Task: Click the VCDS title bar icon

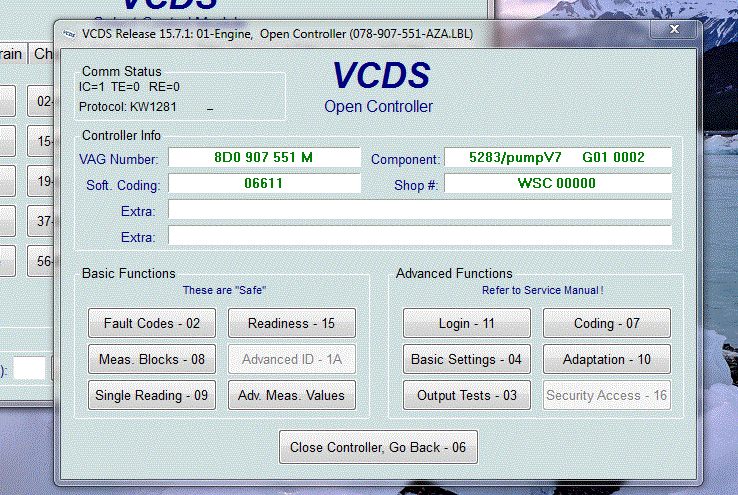Action: click(69, 34)
